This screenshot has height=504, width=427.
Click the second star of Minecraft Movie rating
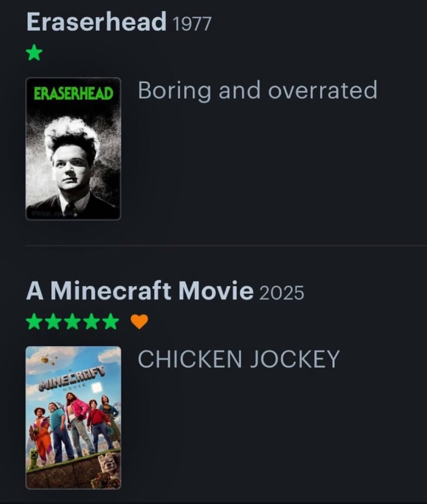point(53,322)
